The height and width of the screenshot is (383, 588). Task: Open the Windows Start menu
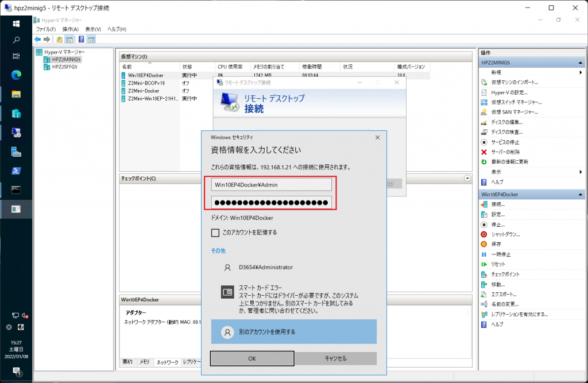tap(16, 24)
